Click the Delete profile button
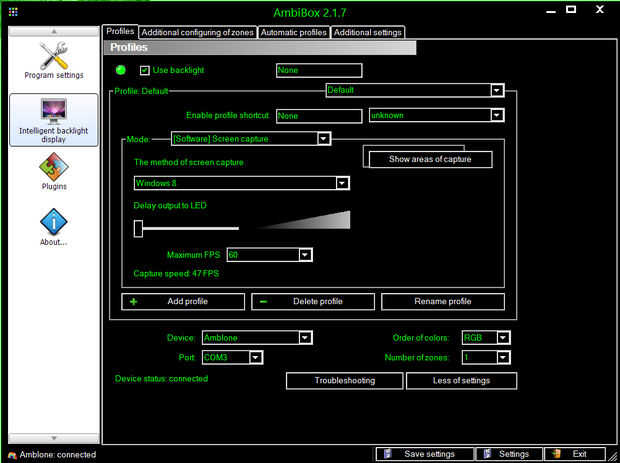Image resolution: width=620 pixels, height=463 pixels. [313, 302]
